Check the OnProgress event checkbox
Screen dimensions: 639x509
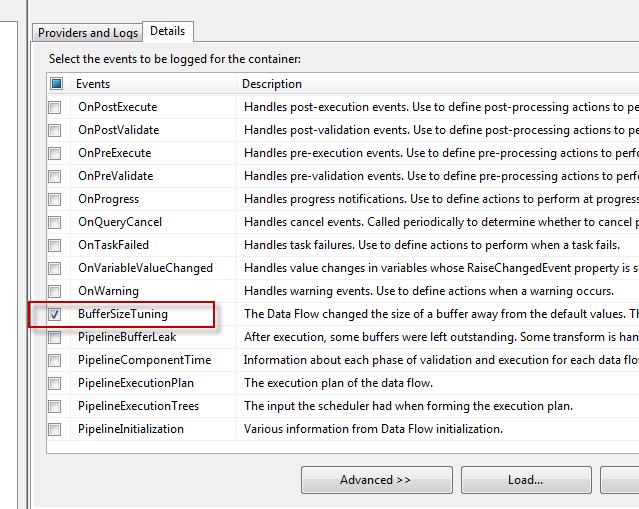[55, 199]
